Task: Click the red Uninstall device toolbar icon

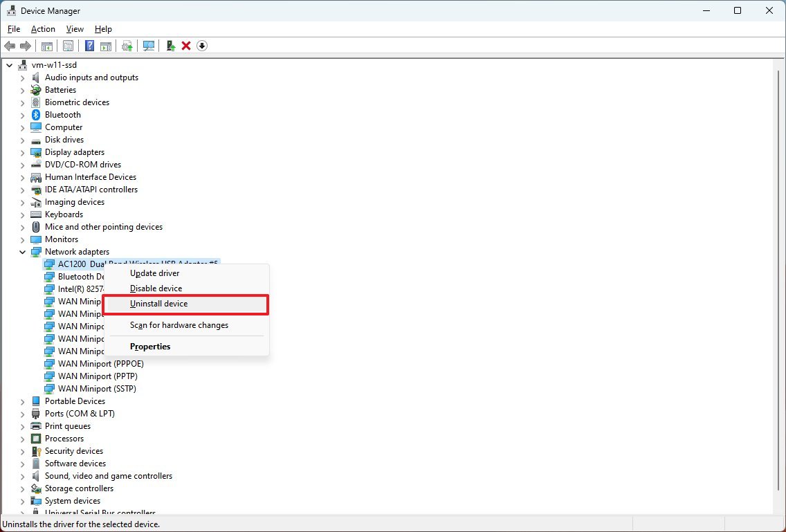Action: click(187, 46)
